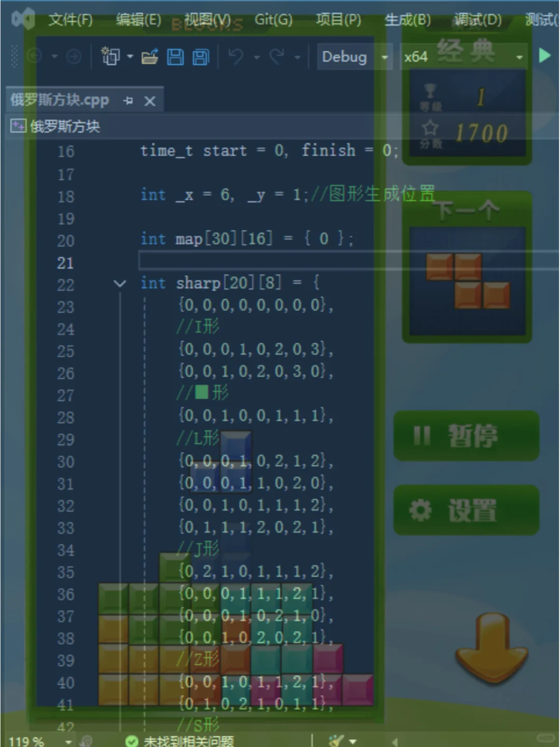Screen dimensions: 560x747
Task: Click the code cleanup broom icon
Action: pyautogui.click(x=337, y=741)
